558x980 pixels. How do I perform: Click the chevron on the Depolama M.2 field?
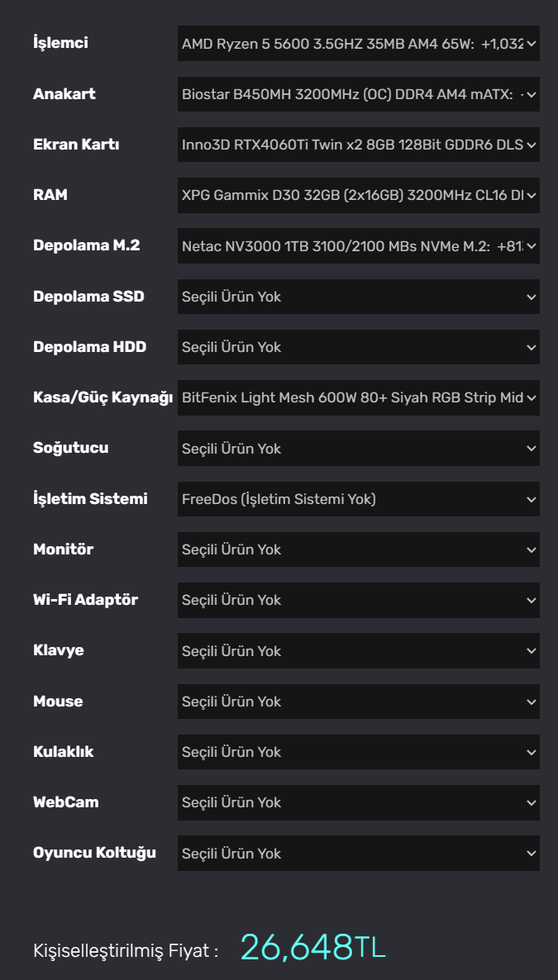532,246
